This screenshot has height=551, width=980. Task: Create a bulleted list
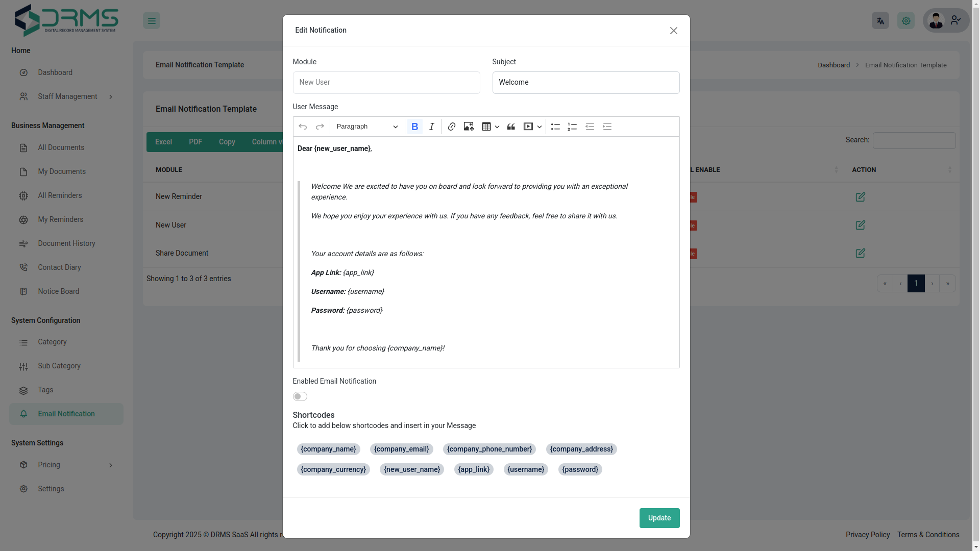coord(555,127)
